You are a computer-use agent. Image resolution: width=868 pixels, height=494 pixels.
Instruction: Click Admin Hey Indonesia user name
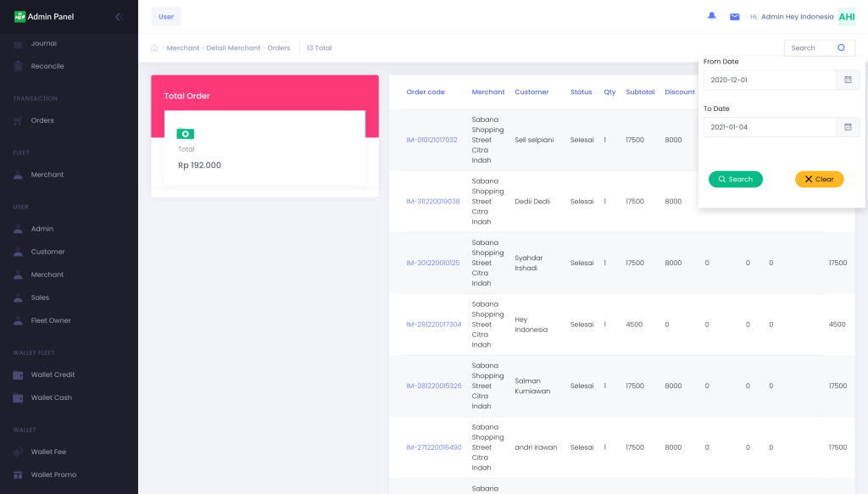(x=797, y=17)
